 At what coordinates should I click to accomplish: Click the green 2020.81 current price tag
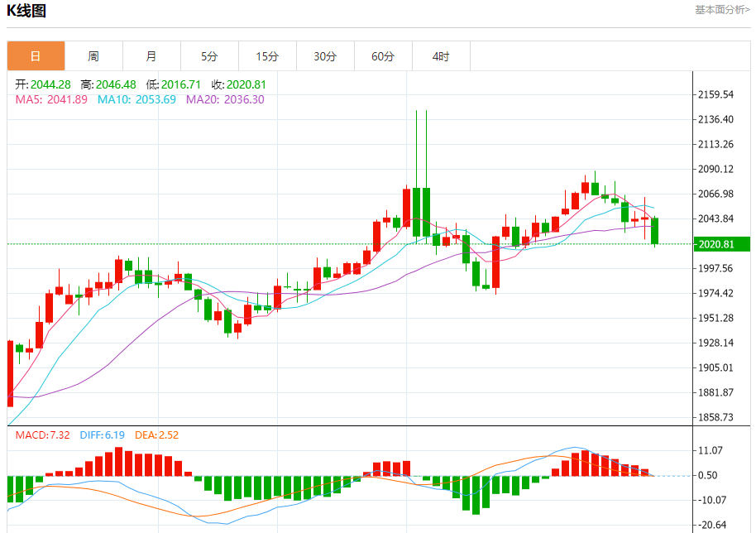[x=721, y=244]
